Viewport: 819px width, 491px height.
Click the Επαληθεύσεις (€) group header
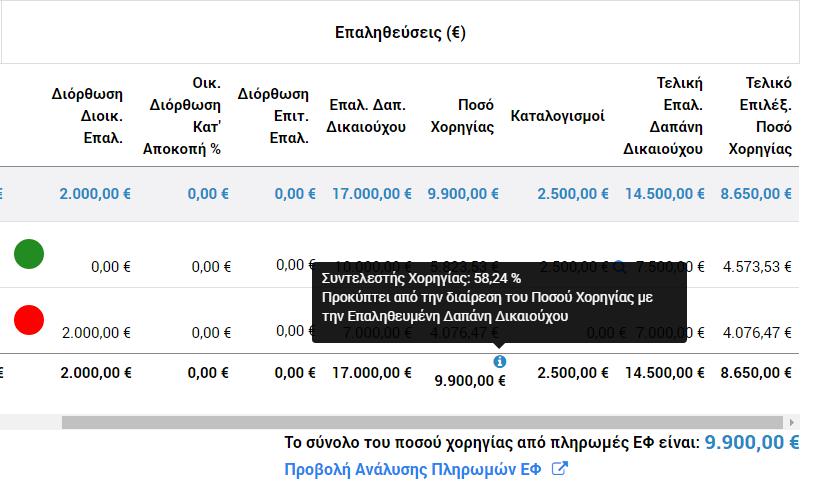[x=400, y=32]
